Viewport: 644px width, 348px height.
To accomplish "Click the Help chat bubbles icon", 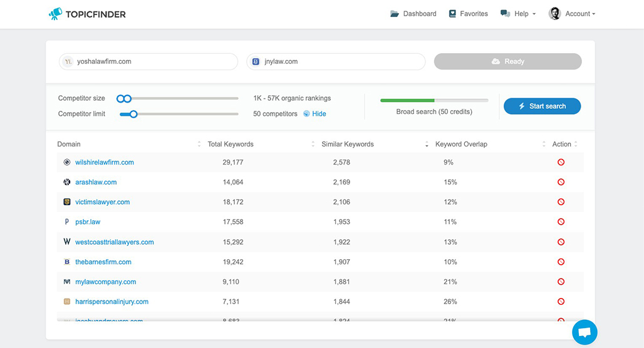I will pos(505,14).
